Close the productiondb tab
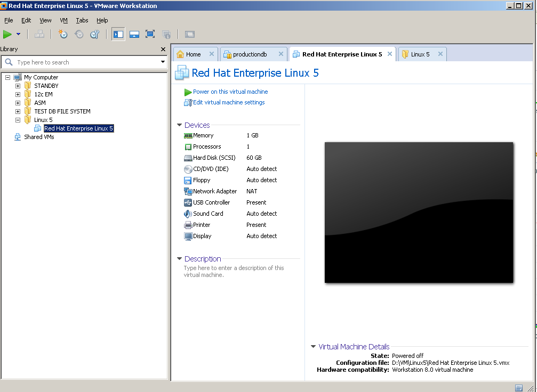This screenshot has height=392, width=537. tap(281, 54)
